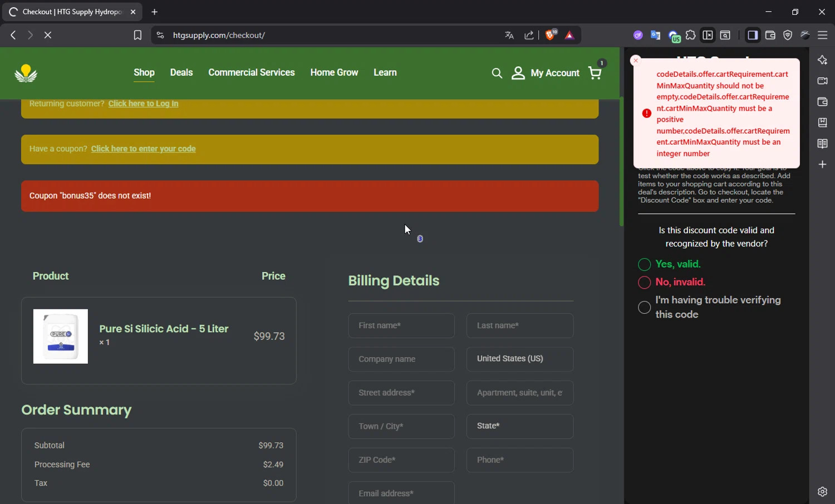The height and width of the screenshot is (504, 835).
Task: Open bookmarks icon in the right sidebar
Action: tap(822, 122)
